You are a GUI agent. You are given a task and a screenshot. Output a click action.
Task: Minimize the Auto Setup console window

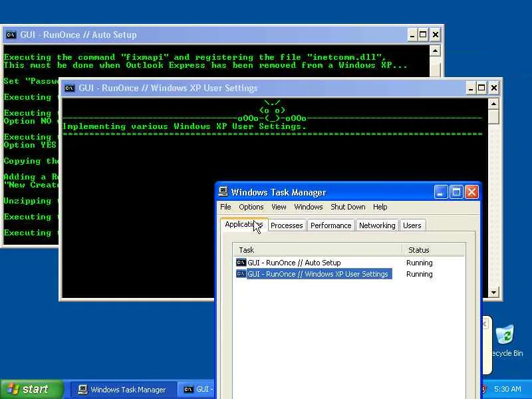coord(412,35)
